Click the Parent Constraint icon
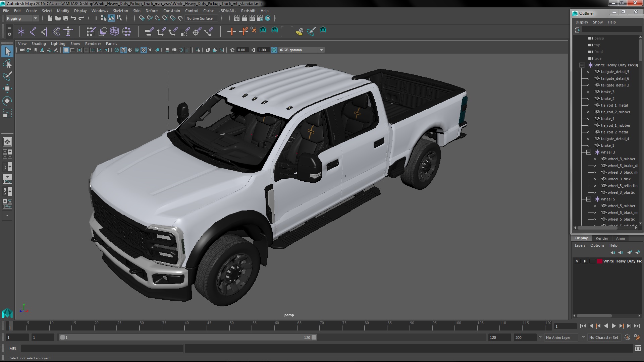644x362 pixels. click(x=149, y=32)
